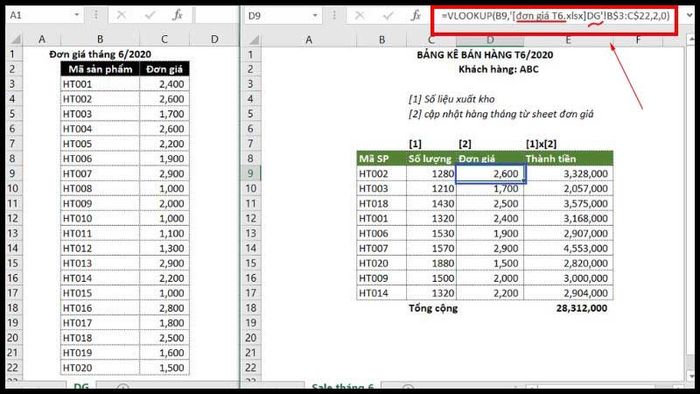
Task: Switch to the DG sheet tab
Action: pyautogui.click(x=81, y=386)
